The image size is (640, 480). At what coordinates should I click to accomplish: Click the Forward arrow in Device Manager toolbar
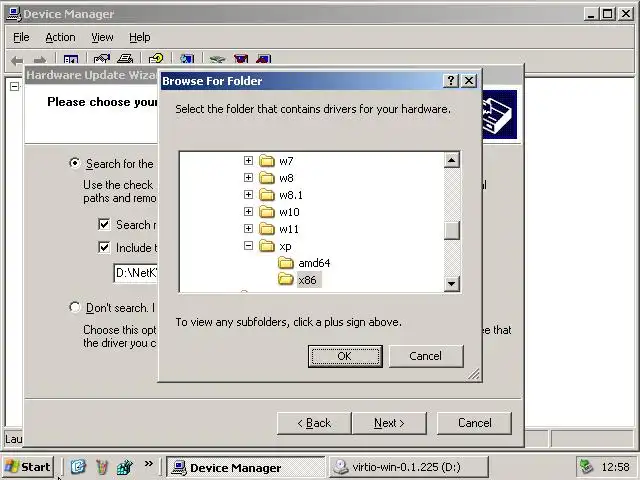tap(40, 60)
